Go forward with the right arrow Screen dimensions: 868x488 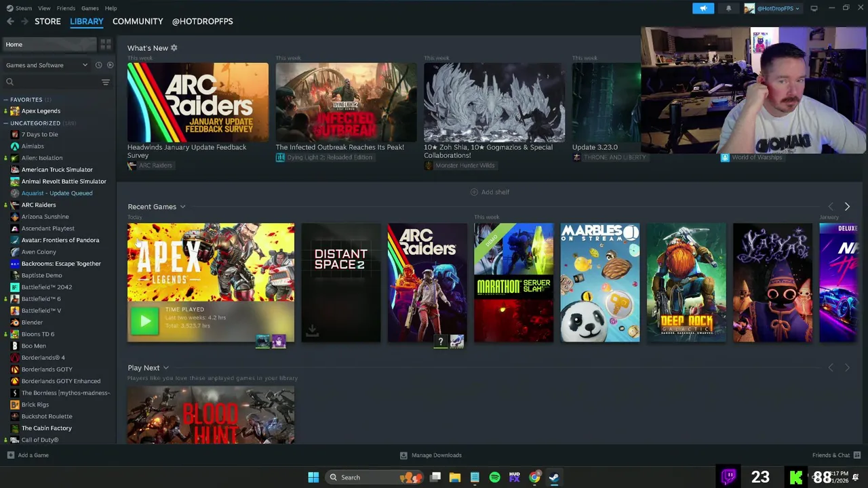click(x=24, y=21)
